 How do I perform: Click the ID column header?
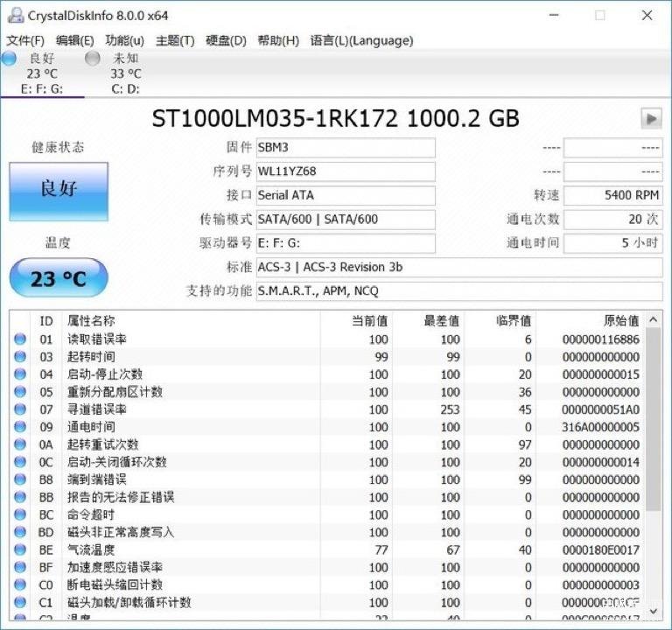46,321
